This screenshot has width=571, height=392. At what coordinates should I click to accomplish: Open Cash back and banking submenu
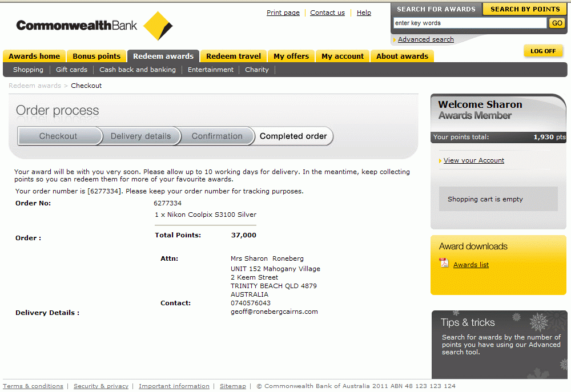click(x=137, y=70)
